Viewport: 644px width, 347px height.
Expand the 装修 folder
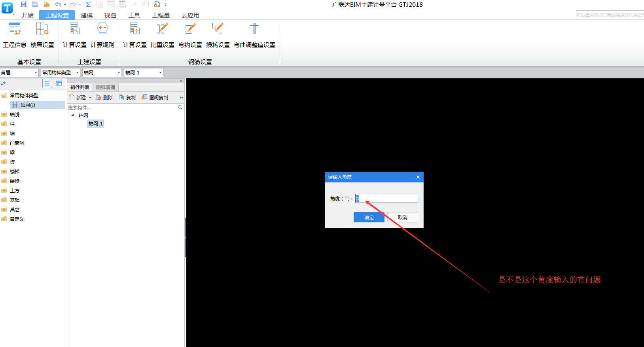4,181
